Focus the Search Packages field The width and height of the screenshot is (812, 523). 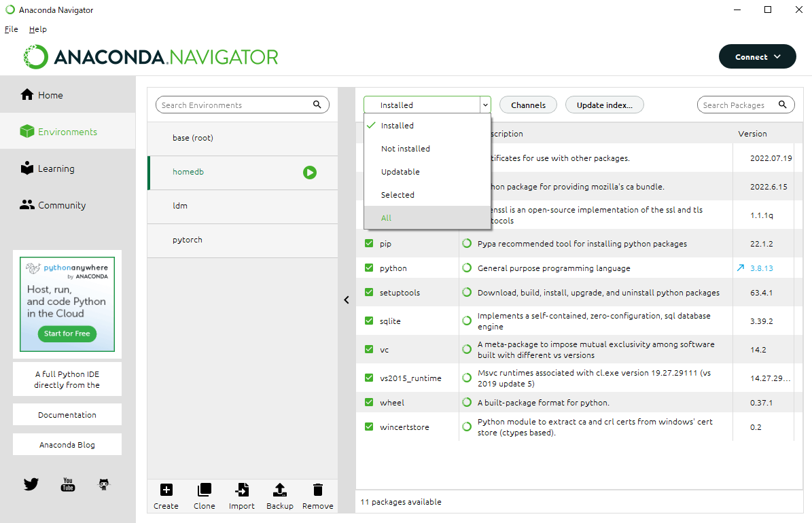745,105
